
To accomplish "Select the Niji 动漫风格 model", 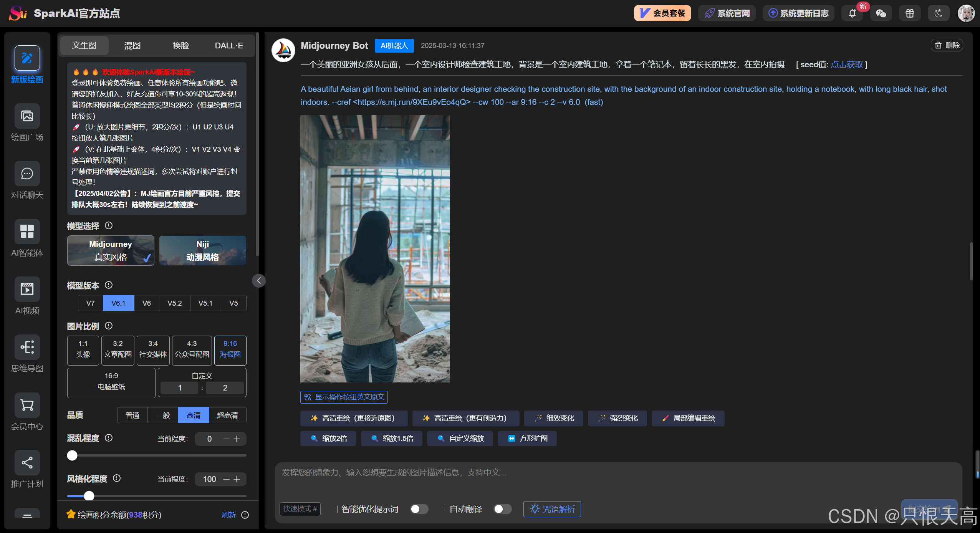I will pyautogui.click(x=202, y=250).
